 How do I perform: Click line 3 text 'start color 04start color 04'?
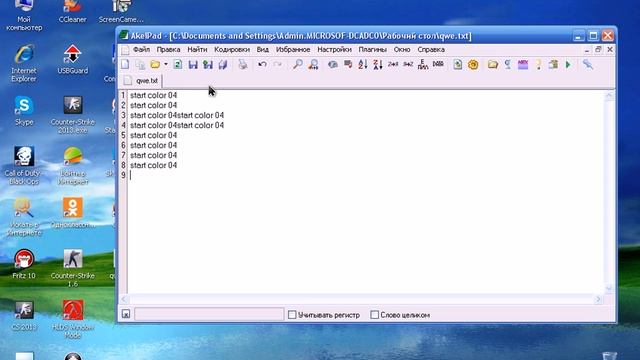(177, 115)
